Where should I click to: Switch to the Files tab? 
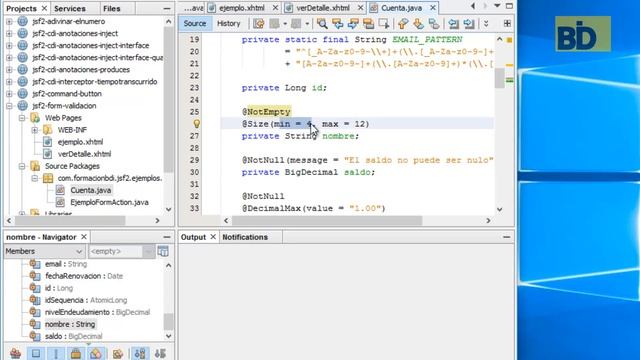tap(111, 8)
